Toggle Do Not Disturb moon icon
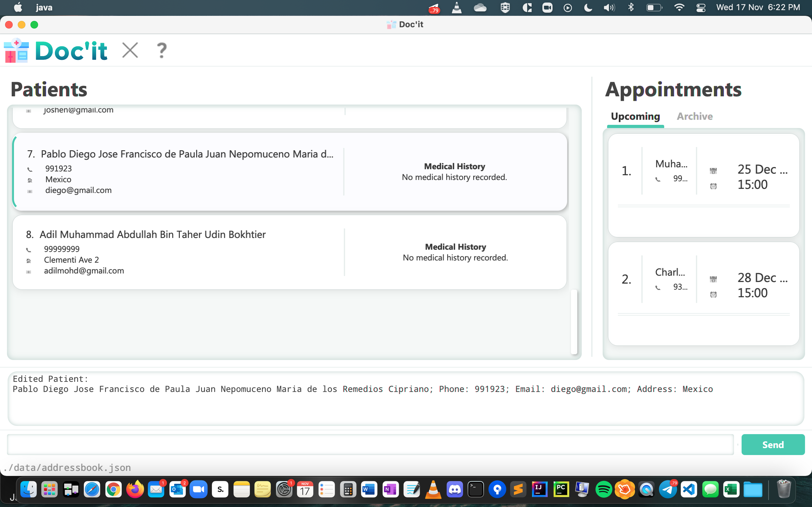812x507 pixels. (x=587, y=7)
